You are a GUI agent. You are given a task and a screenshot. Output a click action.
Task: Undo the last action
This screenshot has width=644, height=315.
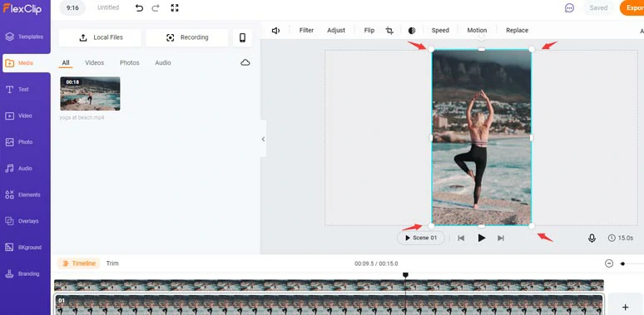(x=139, y=7)
